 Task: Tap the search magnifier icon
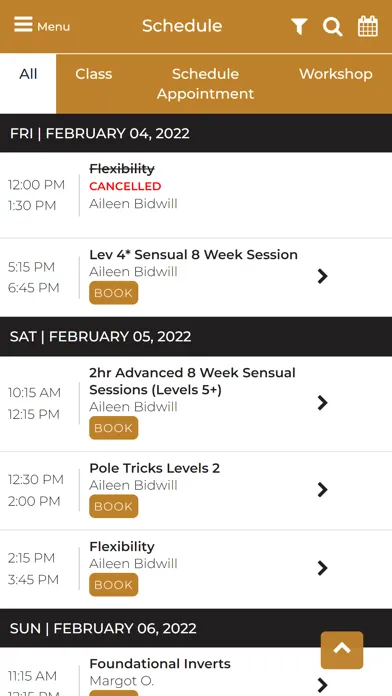click(333, 27)
